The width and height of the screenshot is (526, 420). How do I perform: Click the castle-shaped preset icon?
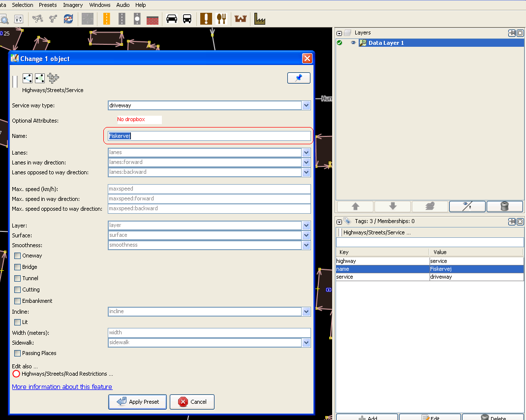[241, 19]
